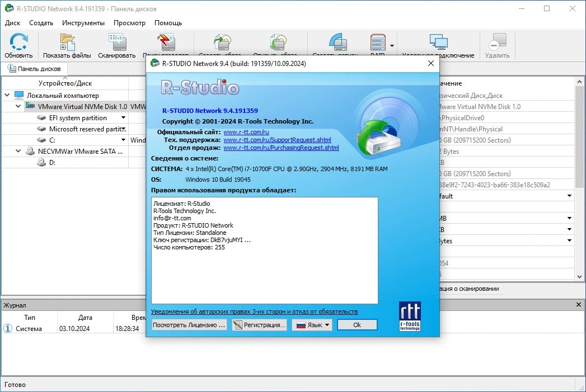Click the Удалить toolbar icon
The image size is (586, 392).
(x=498, y=42)
